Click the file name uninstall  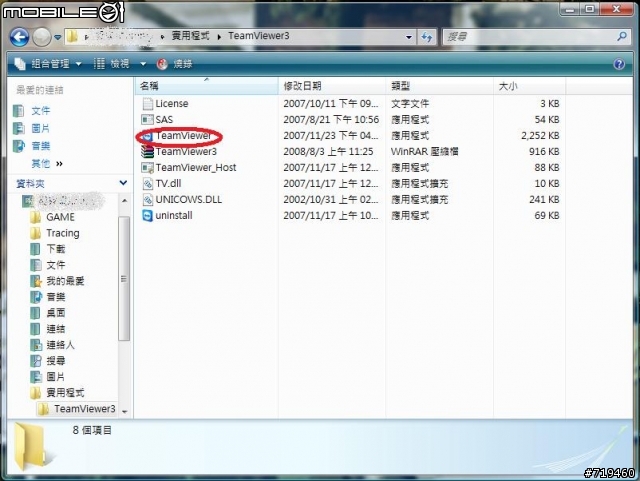coord(174,216)
